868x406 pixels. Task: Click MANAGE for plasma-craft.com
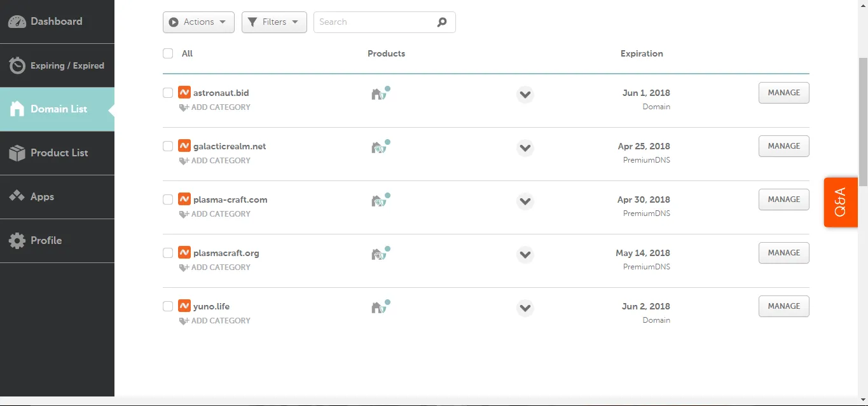point(783,200)
